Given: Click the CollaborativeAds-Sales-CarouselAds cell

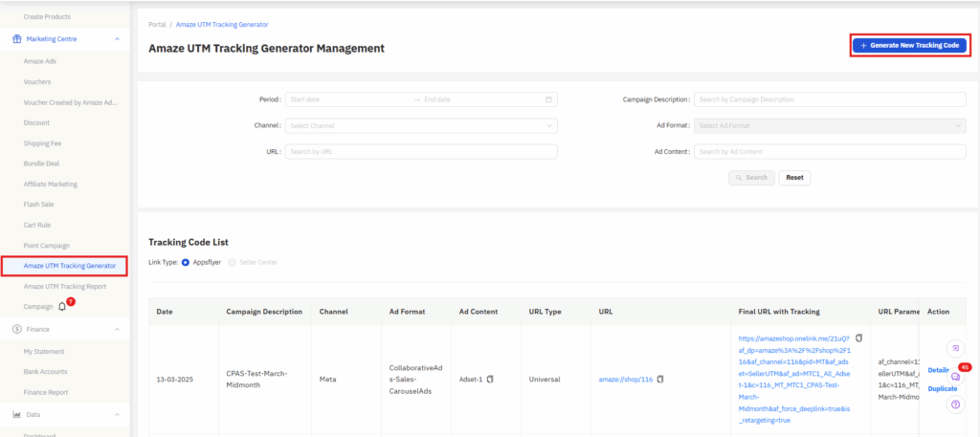Looking at the screenshot, I should click(x=415, y=379).
